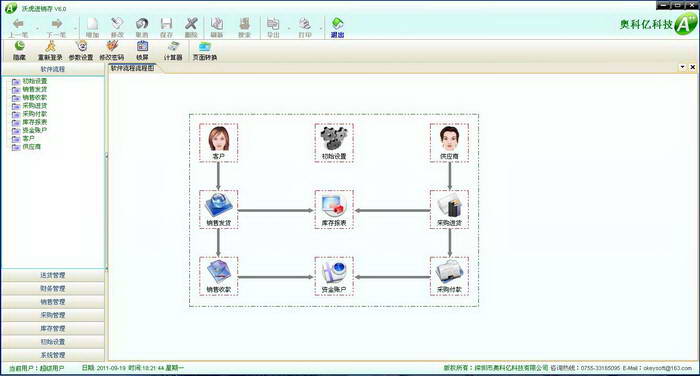The height and width of the screenshot is (376, 700).
Task: Open 供应商 supplier node in flowchart
Action: pos(449,143)
